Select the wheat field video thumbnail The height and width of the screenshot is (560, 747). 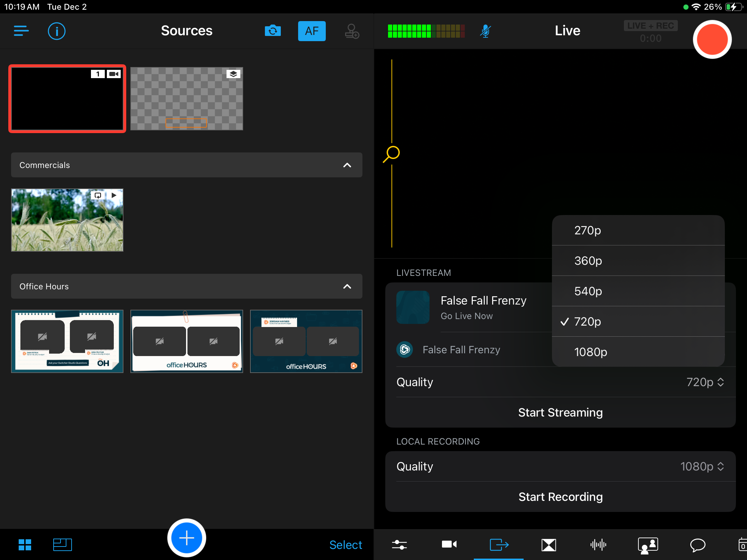pyautogui.click(x=67, y=220)
